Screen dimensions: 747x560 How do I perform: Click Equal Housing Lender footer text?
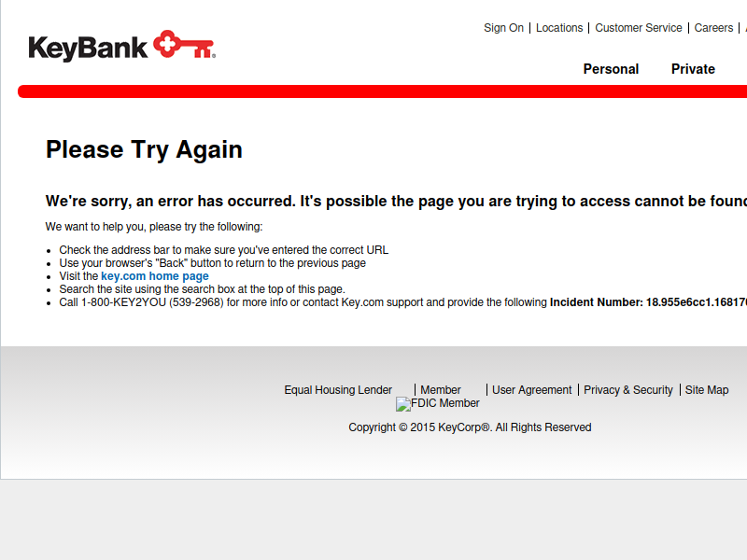click(338, 390)
